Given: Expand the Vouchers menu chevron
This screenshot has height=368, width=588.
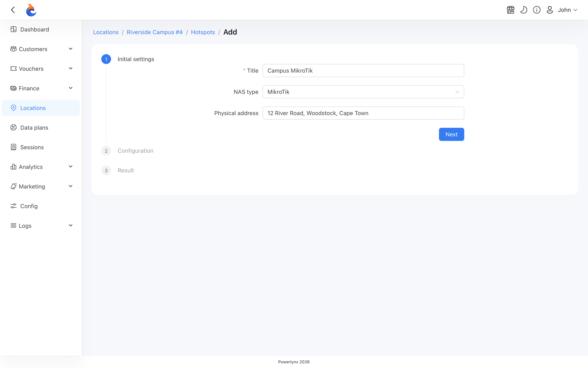Looking at the screenshot, I should [x=71, y=69].
